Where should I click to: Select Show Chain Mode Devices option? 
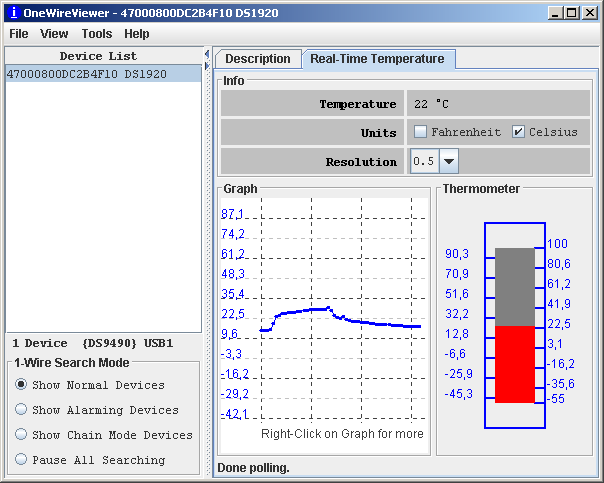[x=21, y=434]
